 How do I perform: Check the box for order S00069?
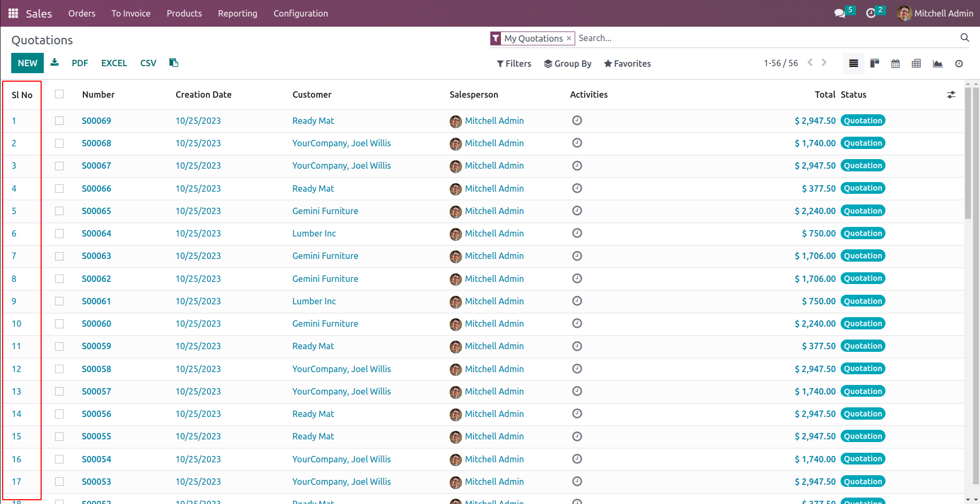(59, 121)
